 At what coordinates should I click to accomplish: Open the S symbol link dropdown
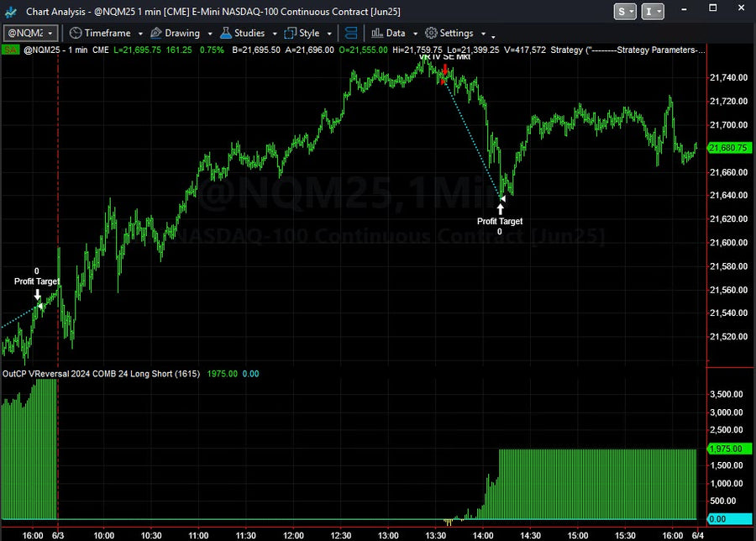tap(625, 12)
